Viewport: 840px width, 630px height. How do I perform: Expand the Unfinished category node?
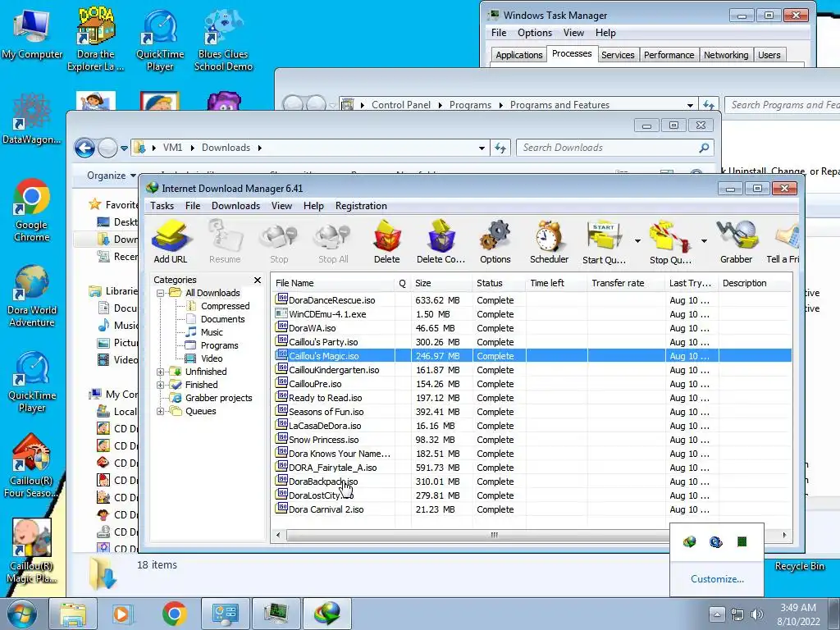tap(160, 372)
